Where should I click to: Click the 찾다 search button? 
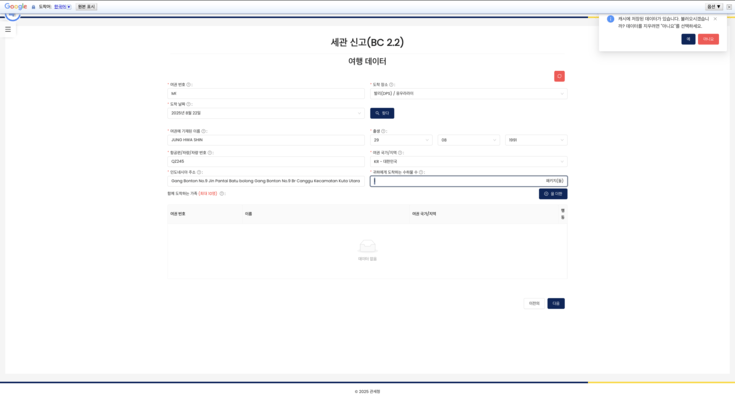[382, 113]
